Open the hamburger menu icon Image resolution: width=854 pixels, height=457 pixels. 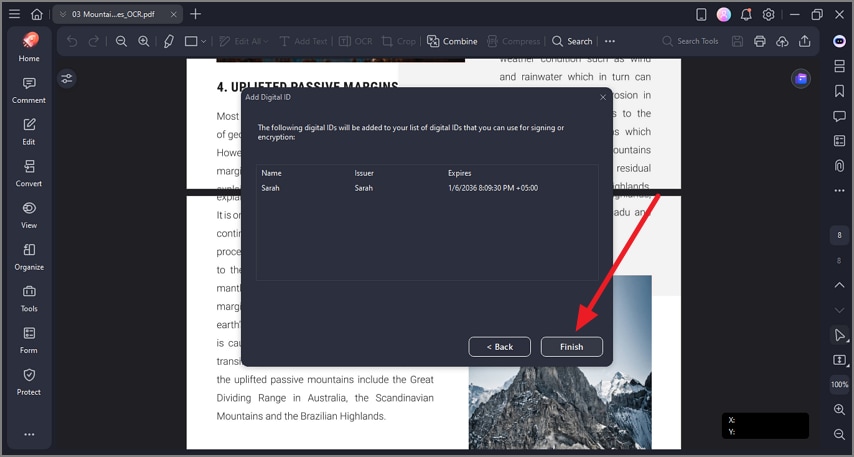tap(14, 14)
